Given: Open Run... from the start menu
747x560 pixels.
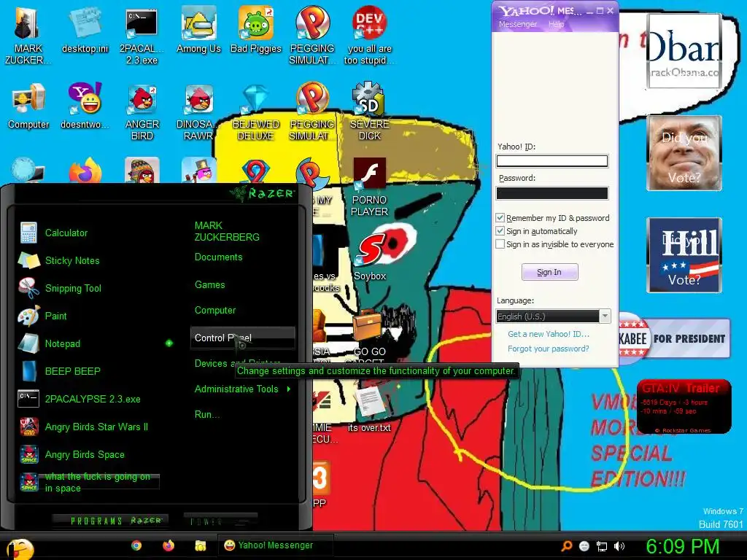Looking at the screenshot, I should click(x=206, y=414).
